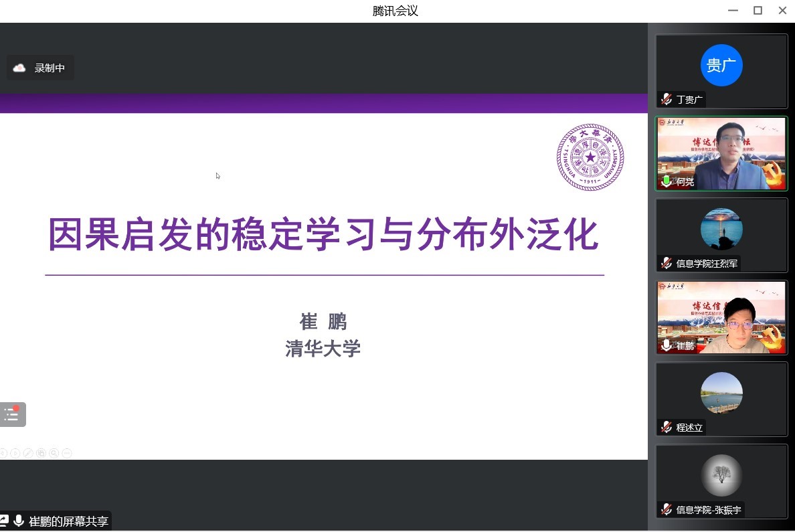Click the cloud recording indicator 录制中
The image size is (795, 532).
[x=40, y=68]
